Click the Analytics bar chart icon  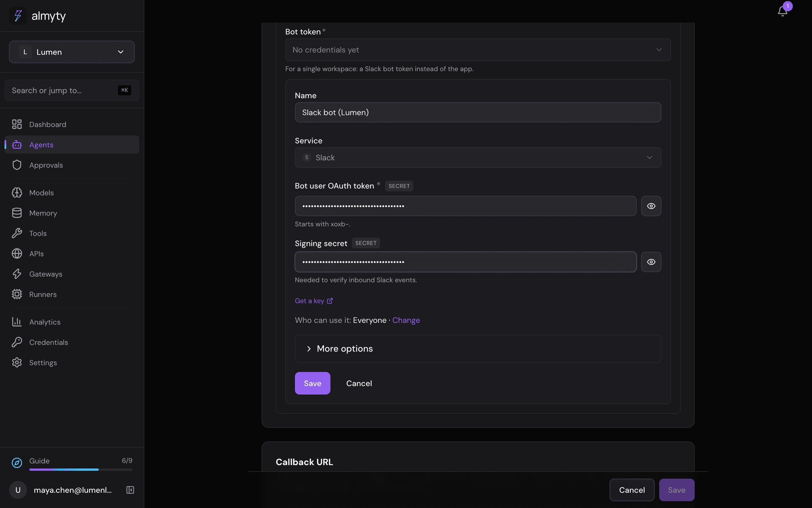(17, 322)
